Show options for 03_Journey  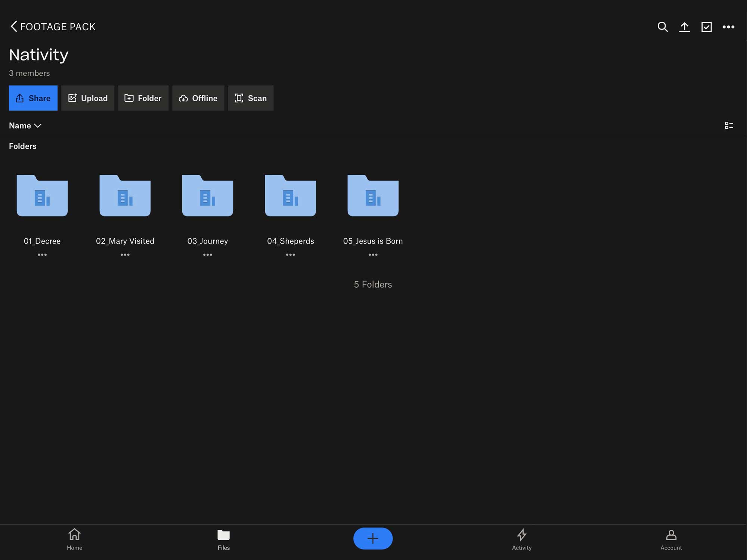pyautogui.click(x=208, y=255)
